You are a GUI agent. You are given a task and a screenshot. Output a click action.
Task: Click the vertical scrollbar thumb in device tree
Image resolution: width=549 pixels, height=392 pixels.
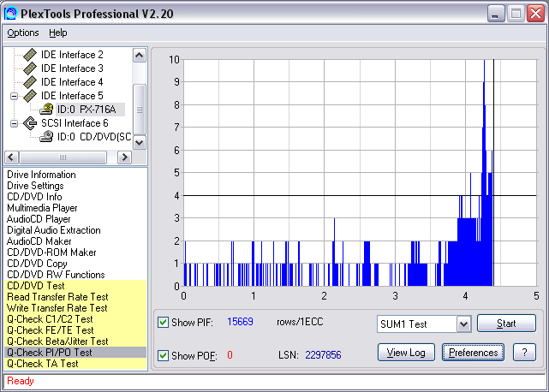[x=140, y=110]
